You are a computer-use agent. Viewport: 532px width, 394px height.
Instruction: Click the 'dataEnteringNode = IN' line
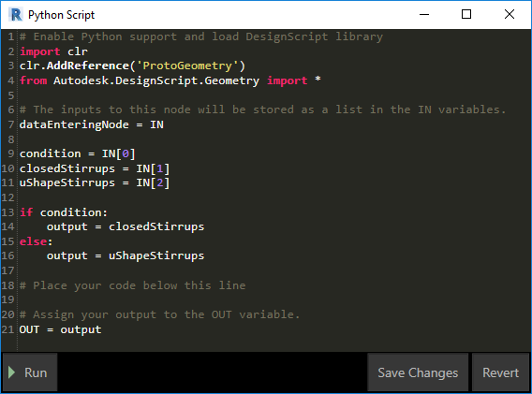pos(92,124)
